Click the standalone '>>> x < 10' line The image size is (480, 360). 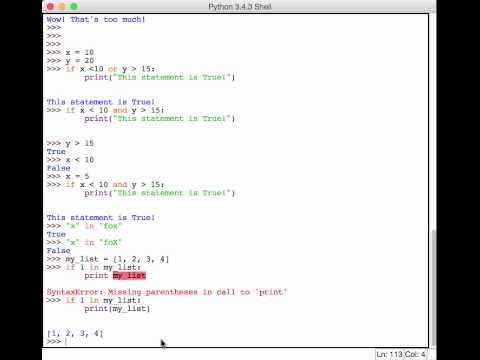(x=70, y=160)
